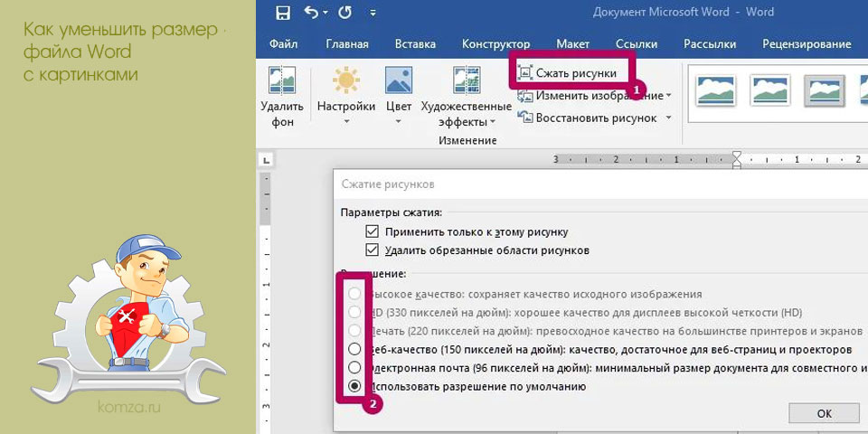Select the second picture style thumbnail

769,90
